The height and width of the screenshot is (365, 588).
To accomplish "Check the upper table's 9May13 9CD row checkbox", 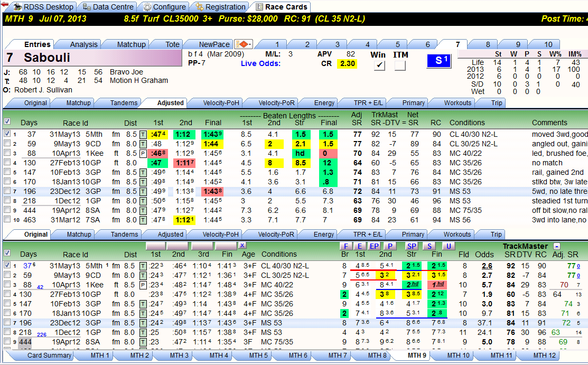I will (7, 143).
